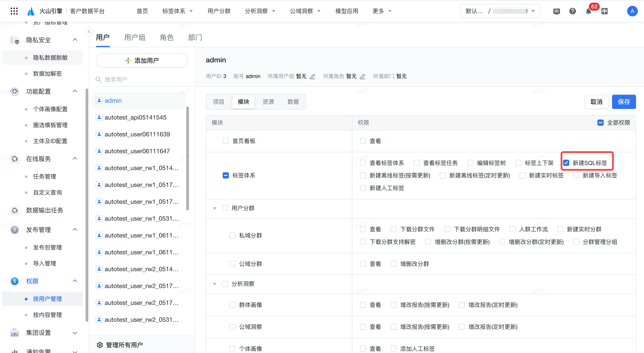Open the 更多 dropdown menu

pos(382,11)
